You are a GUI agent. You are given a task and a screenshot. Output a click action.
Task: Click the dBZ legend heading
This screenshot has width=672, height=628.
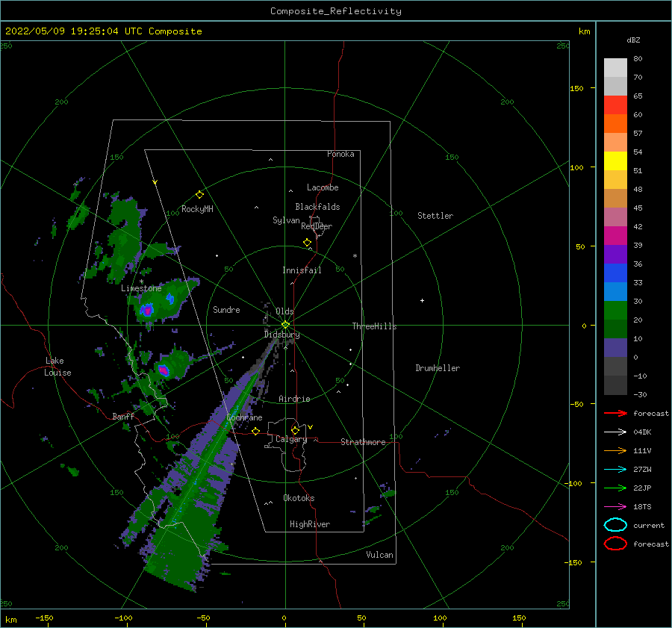(633, 40)
